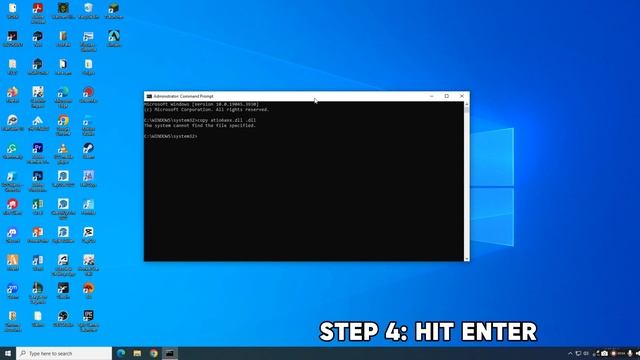640x360 pixels.
Task: Show hidden system tray icons
Action: point(570,353)
